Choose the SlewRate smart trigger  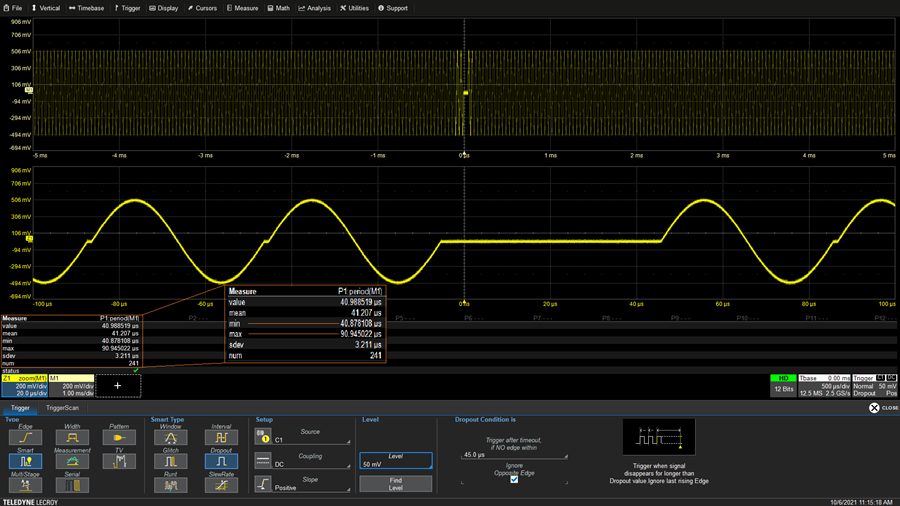tap(221, 485)
